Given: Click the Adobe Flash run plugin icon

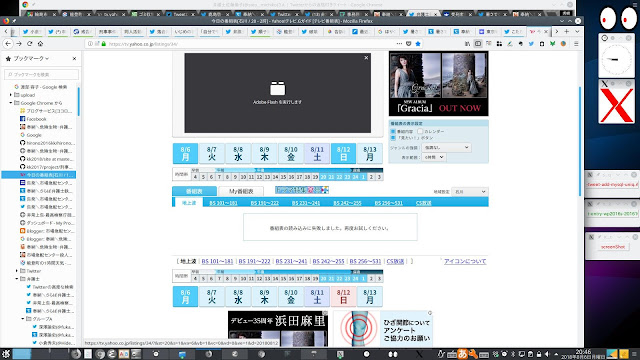Looking at the screenshot, I should click(278, 88).
